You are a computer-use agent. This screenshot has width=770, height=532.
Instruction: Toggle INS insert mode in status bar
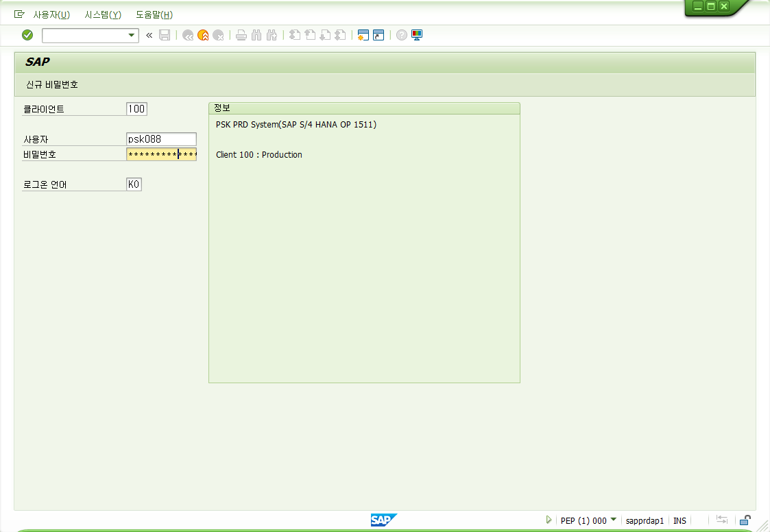point(679,521)
